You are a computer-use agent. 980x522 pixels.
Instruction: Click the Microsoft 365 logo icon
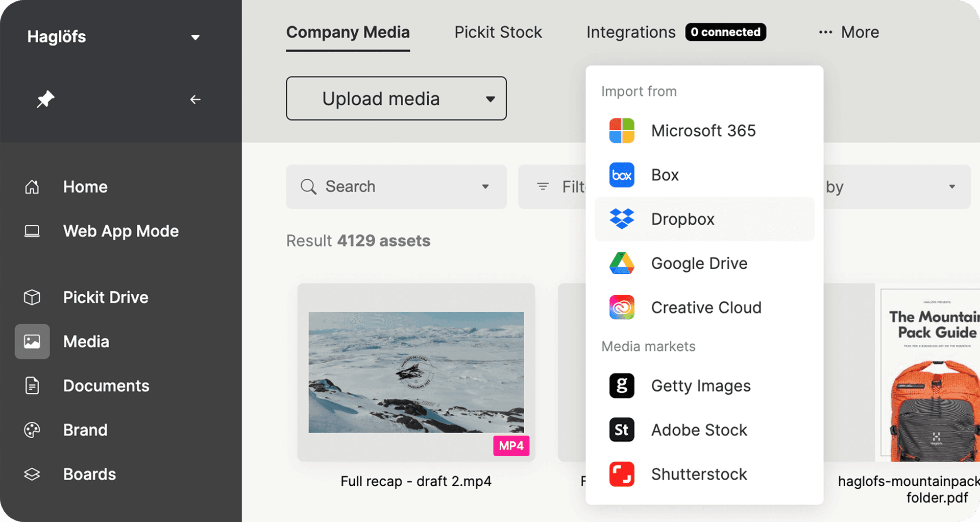622,131
